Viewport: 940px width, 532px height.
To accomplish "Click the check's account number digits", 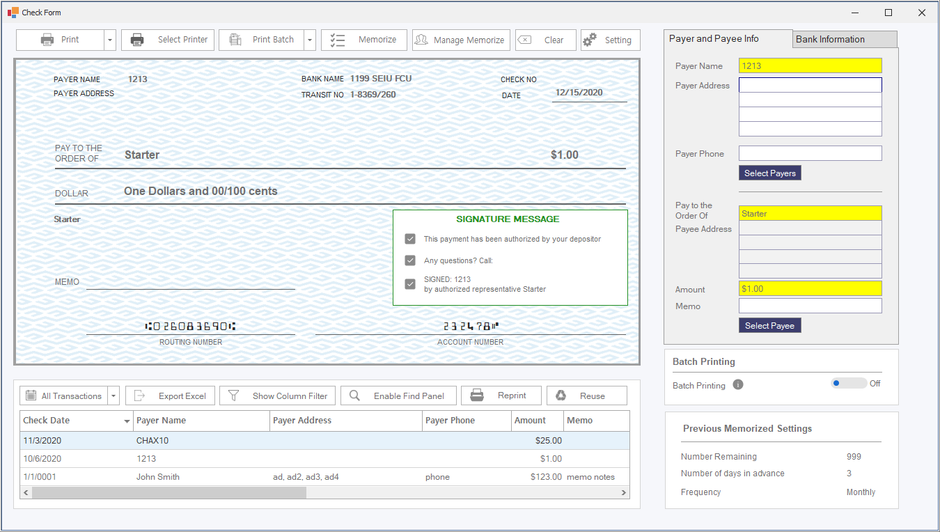I will coord(471,326).
